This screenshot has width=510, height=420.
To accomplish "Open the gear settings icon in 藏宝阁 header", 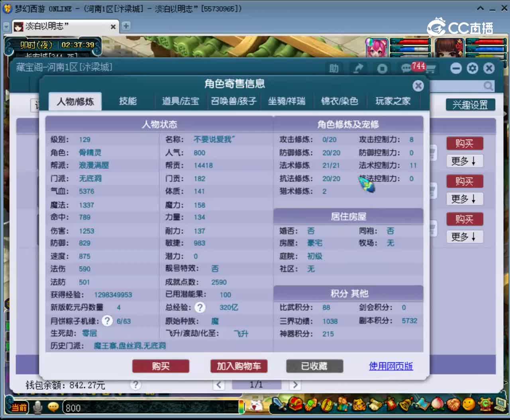I will (473, 68).
